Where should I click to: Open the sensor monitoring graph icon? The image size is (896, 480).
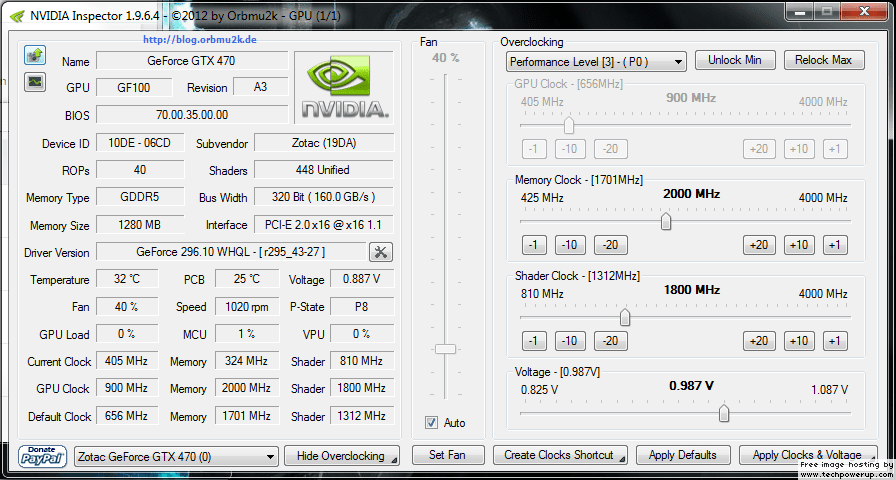pos(35,81)
